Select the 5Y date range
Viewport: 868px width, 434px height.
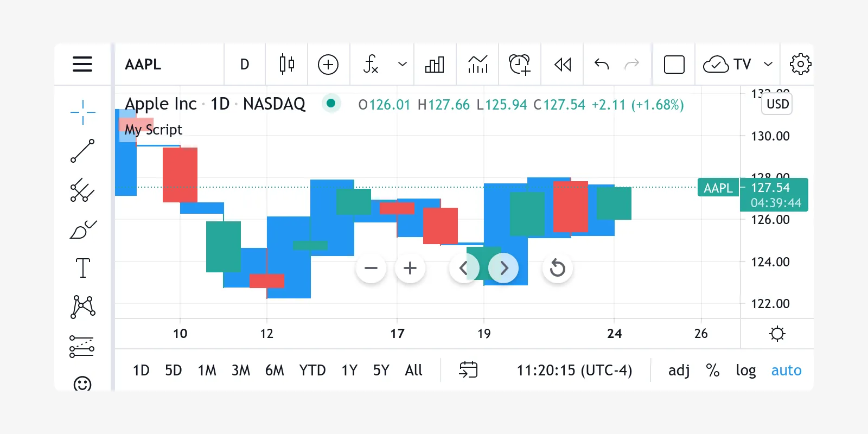pos(381,370)
